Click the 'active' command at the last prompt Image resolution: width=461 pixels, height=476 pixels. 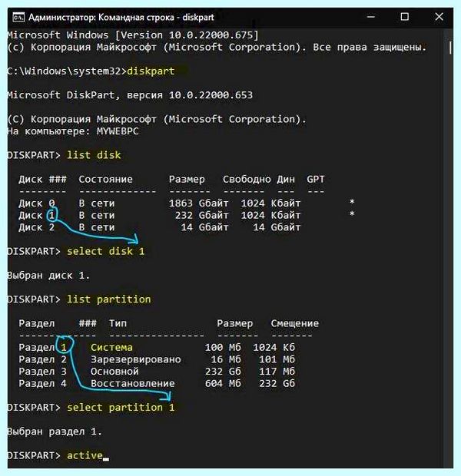85,456
